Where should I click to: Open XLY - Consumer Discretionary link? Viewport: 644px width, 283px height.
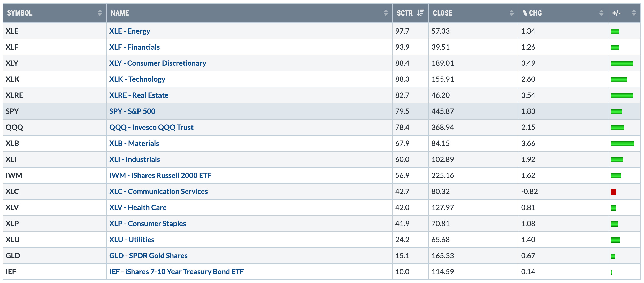pos(158,63)
